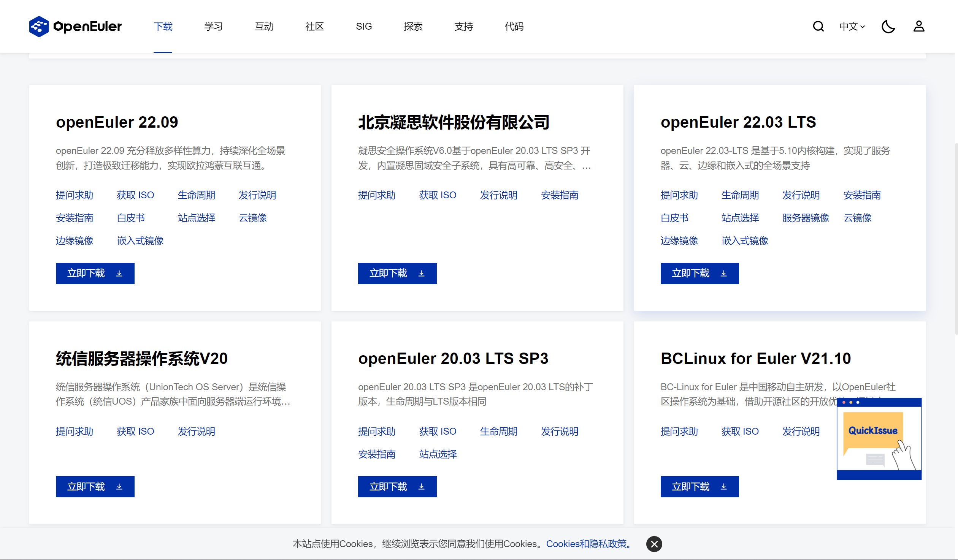Select the SIG menu item
Image resolution: width=958 pixels, height=560 pixels.
coord(364,26)
